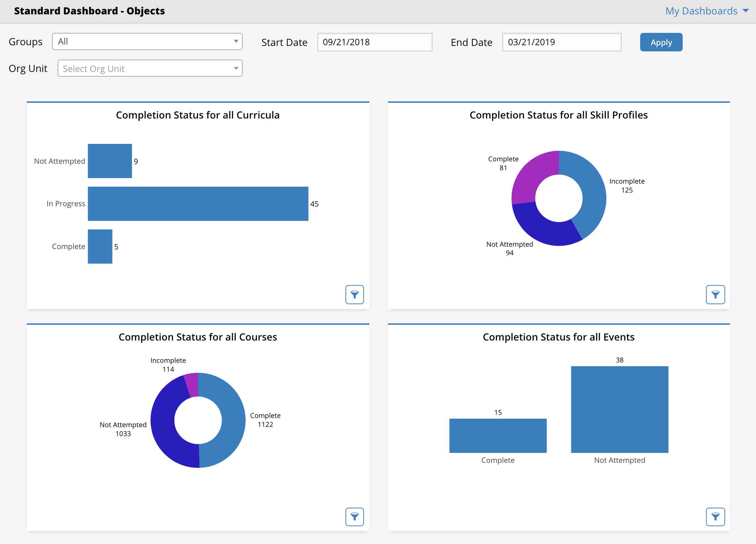756x544 pixels.
Task: Expand the My Dashboards menu
Action: pos(707,11)
